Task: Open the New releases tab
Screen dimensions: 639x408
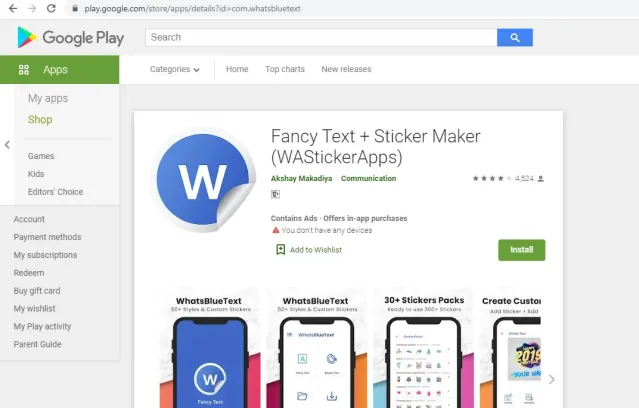Action: [x=346, y=69]
